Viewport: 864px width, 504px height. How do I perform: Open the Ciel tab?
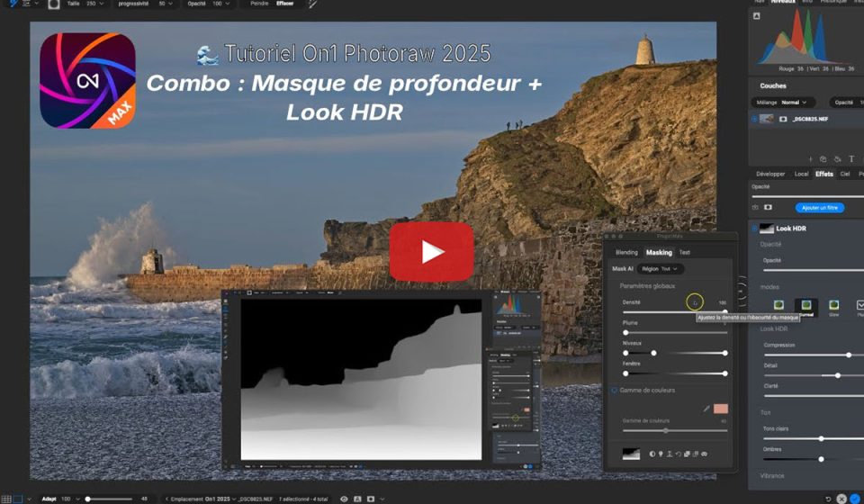click(845, 174)
